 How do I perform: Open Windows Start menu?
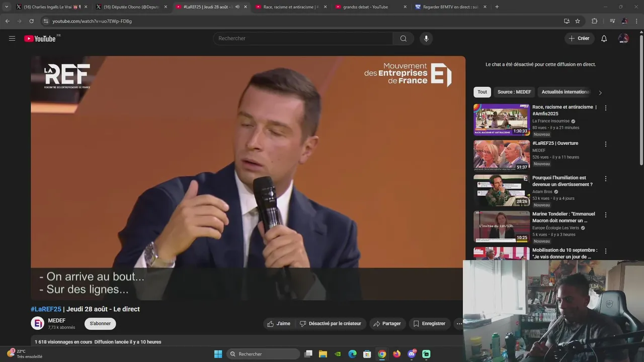click(x=218, y=354)
